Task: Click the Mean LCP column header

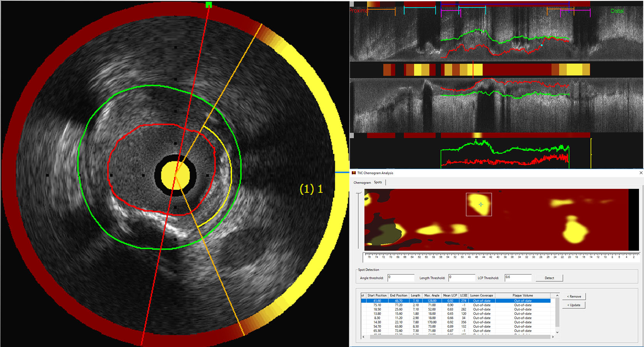Action: [450, 295]
